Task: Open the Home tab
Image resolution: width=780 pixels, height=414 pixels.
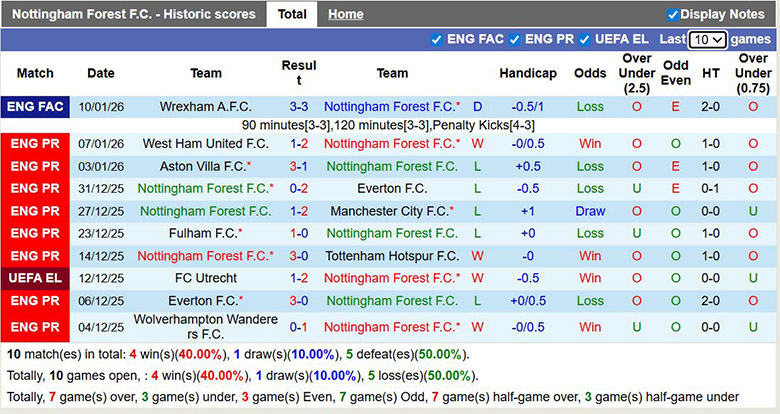Action: [x=345, y=14]
